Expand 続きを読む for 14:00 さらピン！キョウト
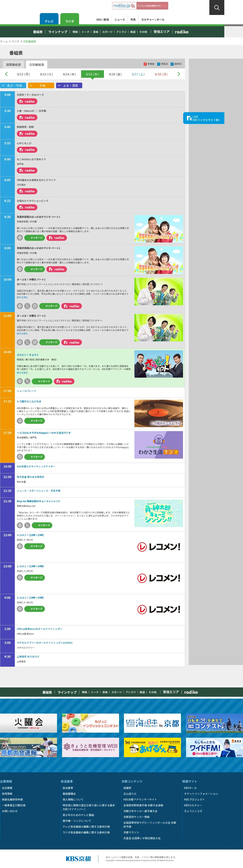 click(23, 373)
